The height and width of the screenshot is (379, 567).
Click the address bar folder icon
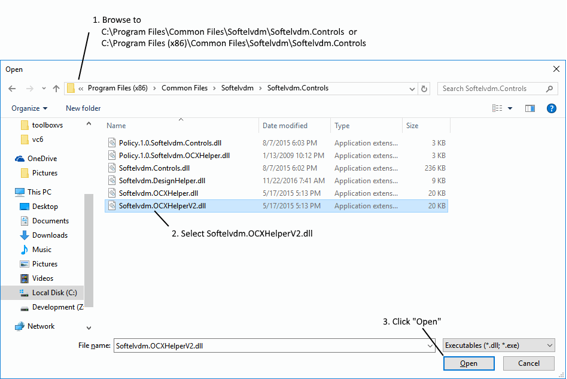pos(71,88)
